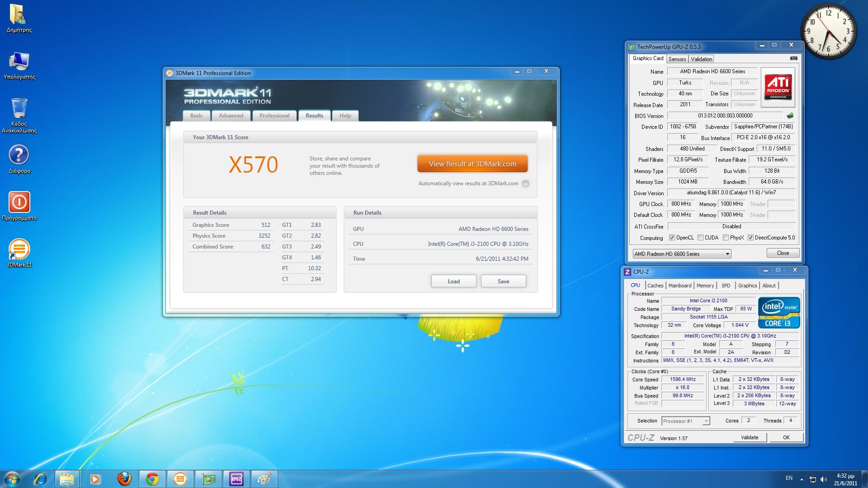Open the GPU selection dropdown in GPU-Z
The width and height of the screenshot is (868, 488).
pyautogui.click(x=682, y=254)
